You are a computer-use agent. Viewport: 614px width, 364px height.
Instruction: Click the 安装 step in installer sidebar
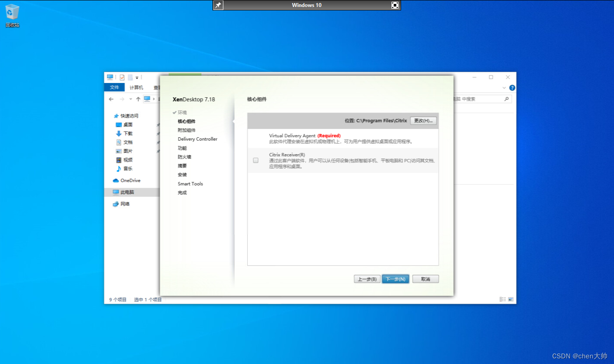182,175
